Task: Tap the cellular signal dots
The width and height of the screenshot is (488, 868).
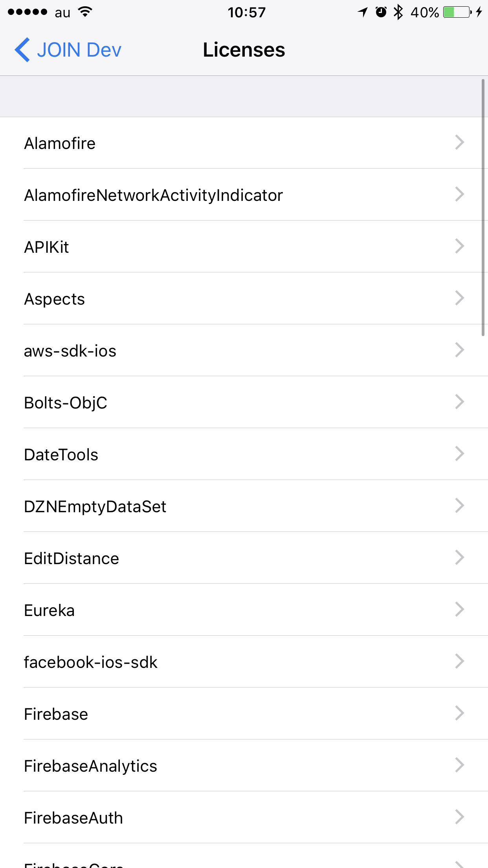Action: coord(28,12)
